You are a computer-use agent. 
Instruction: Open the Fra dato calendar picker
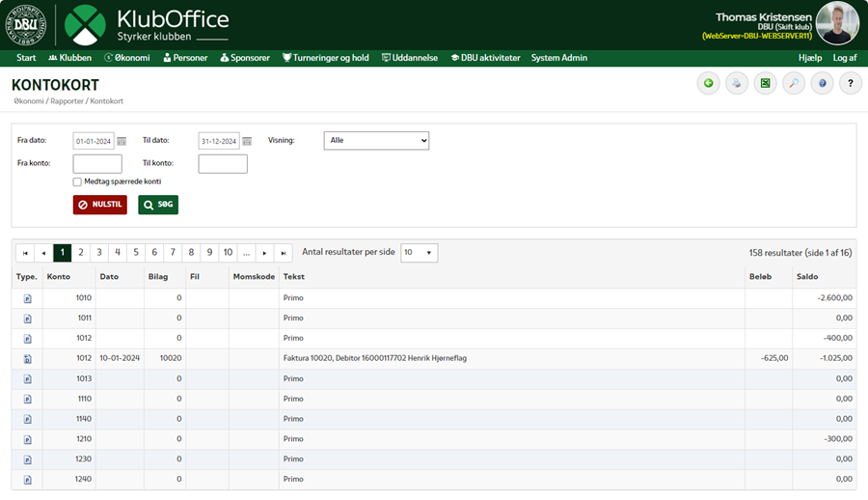[122, 141]
